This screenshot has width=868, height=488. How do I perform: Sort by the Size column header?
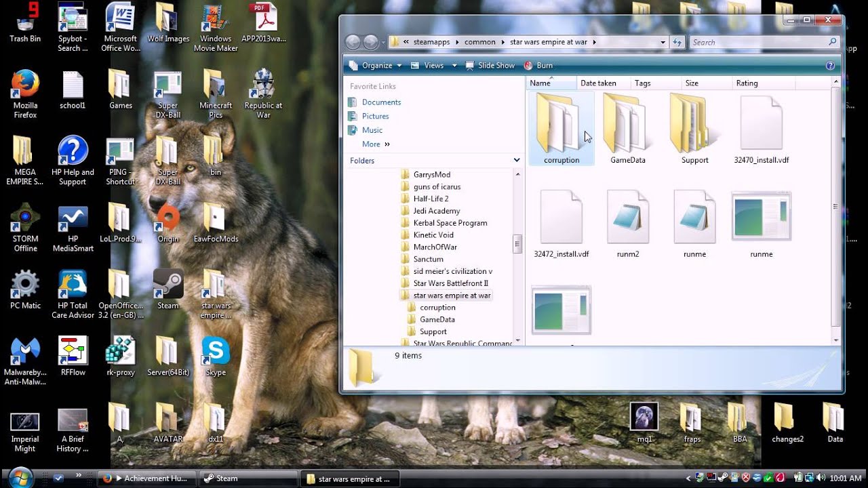(x=706, y=83)
